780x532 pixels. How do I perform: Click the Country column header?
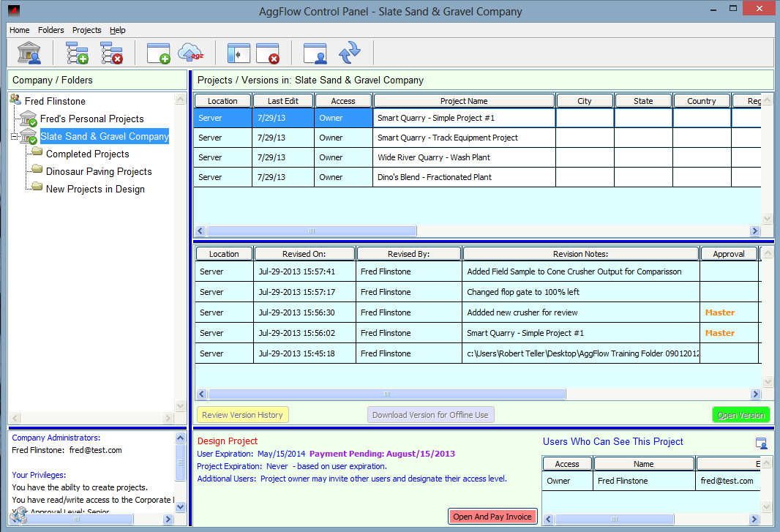coord(702,100)
